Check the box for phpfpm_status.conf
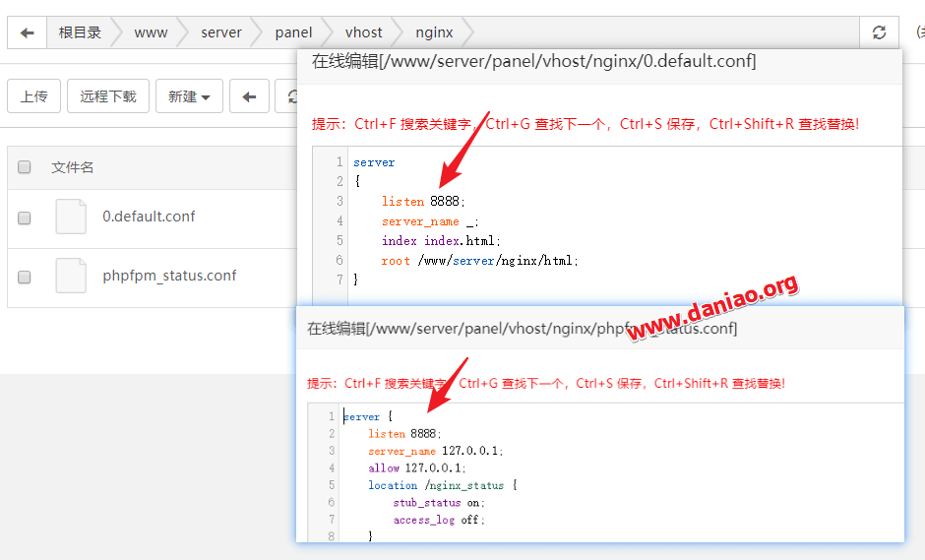925x560 pixels. pos(25,277)
